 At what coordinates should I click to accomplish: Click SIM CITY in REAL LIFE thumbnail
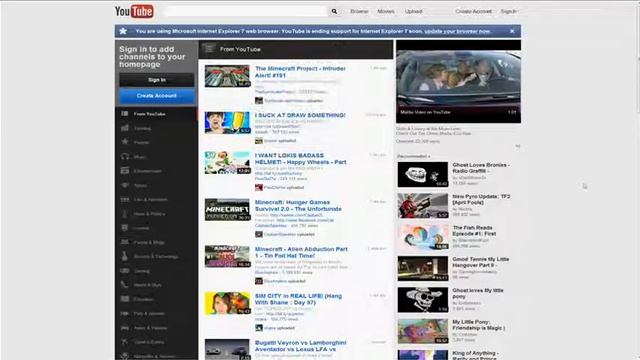(227, 303)
